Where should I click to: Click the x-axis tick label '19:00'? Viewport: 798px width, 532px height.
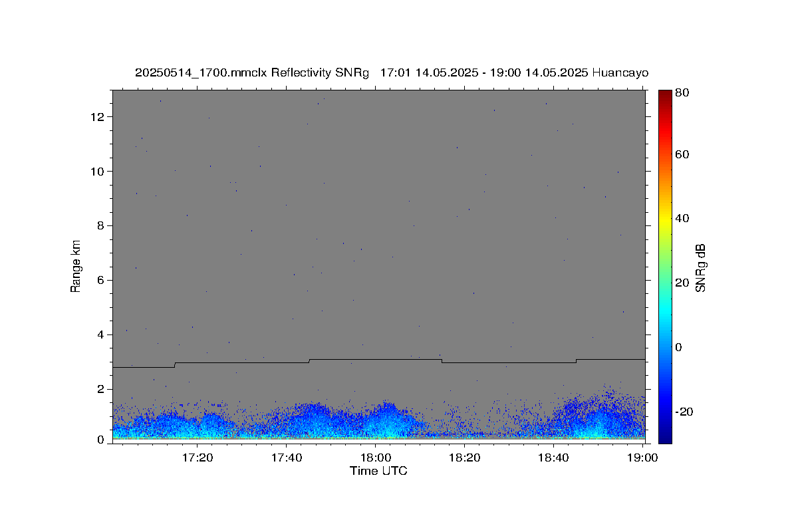(x=642, y=458)
